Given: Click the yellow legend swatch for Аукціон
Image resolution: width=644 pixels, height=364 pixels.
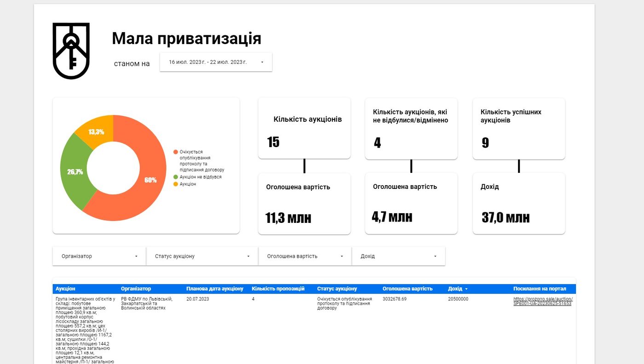Looking at the screenshot, I should [176, 184].
